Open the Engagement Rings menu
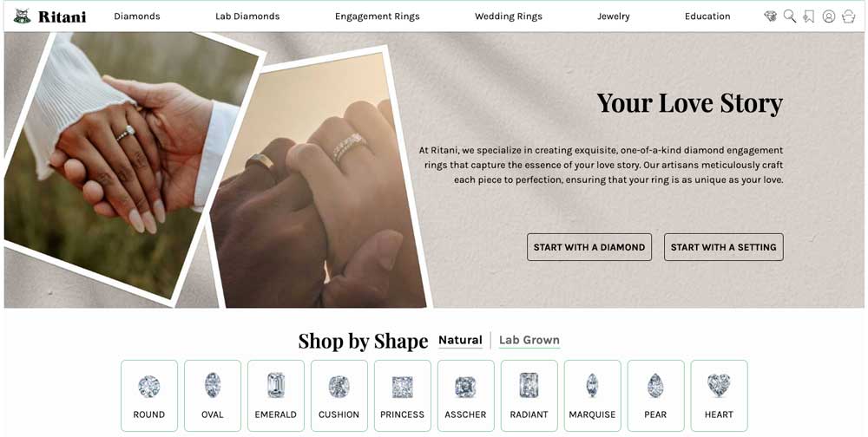This screenshot has width=868, height=437. pos(377,16)
